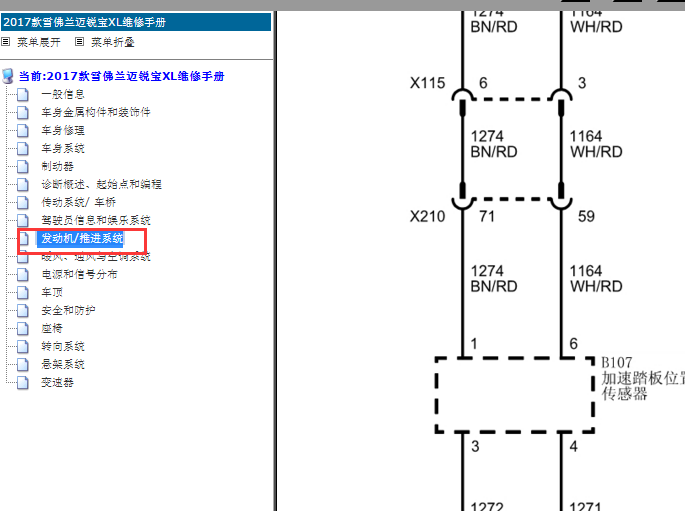
Task: Click the page icon next to 一般信息
Action: (x=23, y=94)
